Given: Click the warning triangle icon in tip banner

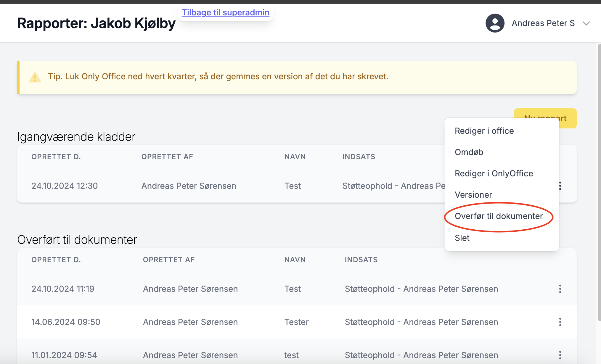Looking at the screenshot, I should click(35, 77).
